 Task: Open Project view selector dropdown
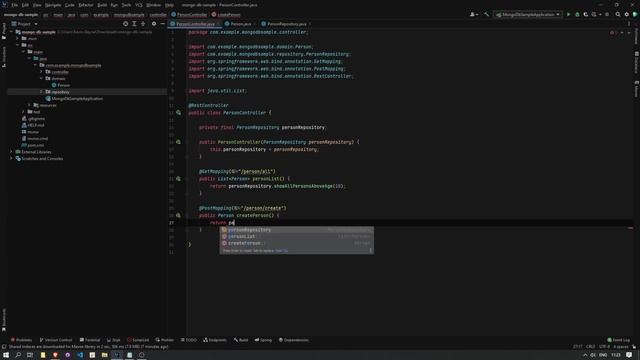click(24, 24)
